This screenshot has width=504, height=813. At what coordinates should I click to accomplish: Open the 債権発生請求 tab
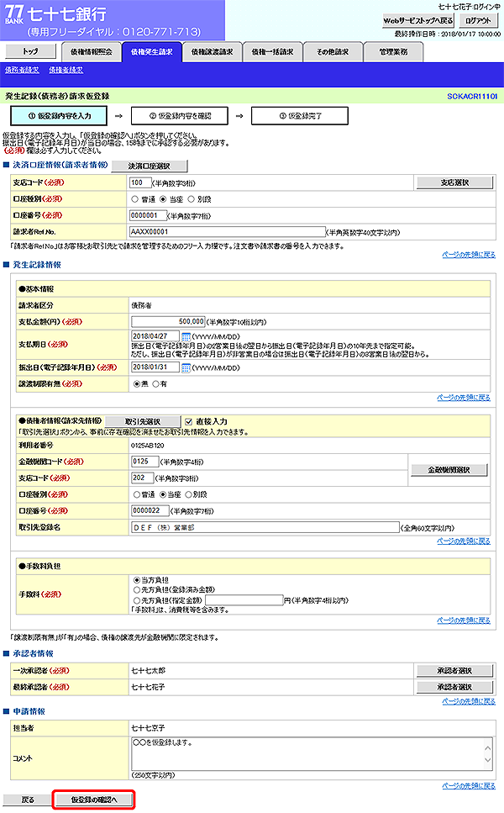coord(152,52)
